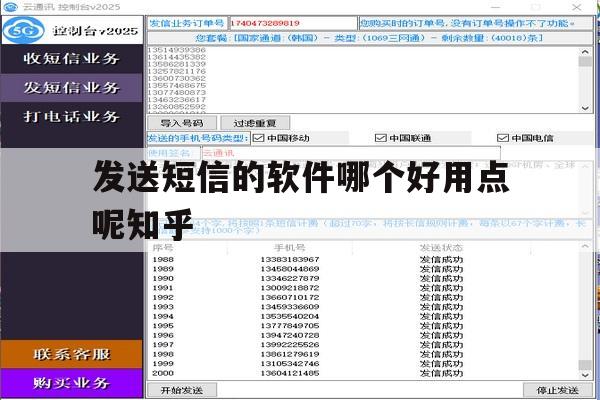Click the signature field 云通讯
Viewport: 600px width, 400px height.
click(351, 153)
